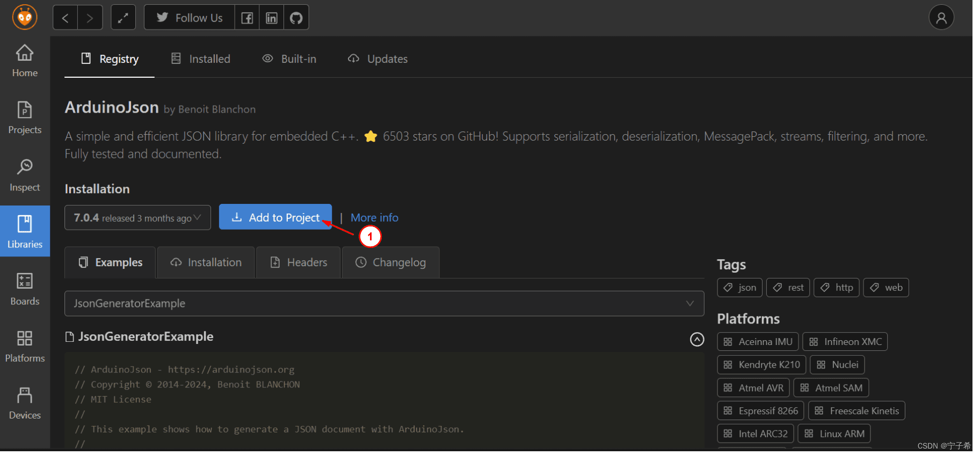Switch to the Built-in tab
Screen dimensions: 980x455
(x=289, y=59)
